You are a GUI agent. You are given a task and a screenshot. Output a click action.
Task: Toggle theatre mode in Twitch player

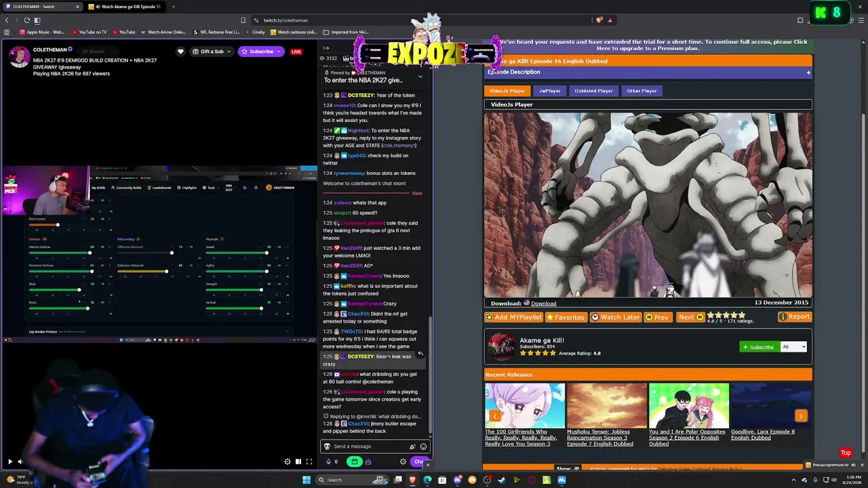coord(298,462)
